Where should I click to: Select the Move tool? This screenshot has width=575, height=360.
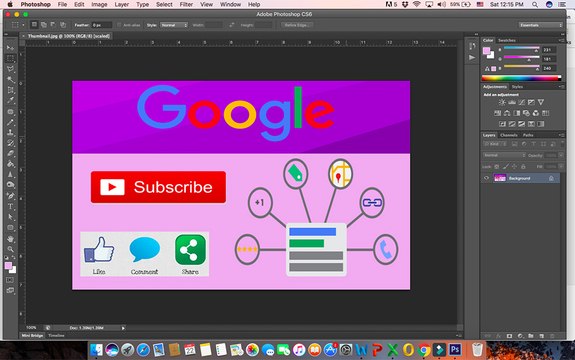(x=10, y=48)
